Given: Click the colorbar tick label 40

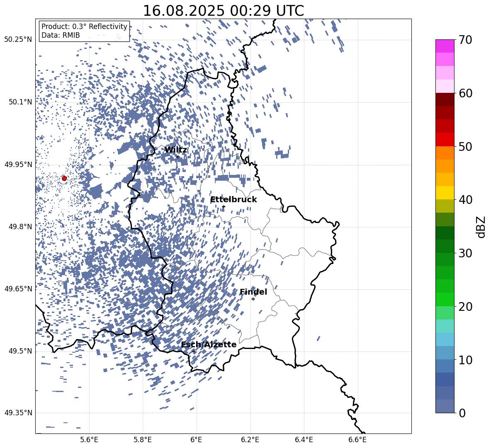Looking at the screenshot, I should (465, 200).
